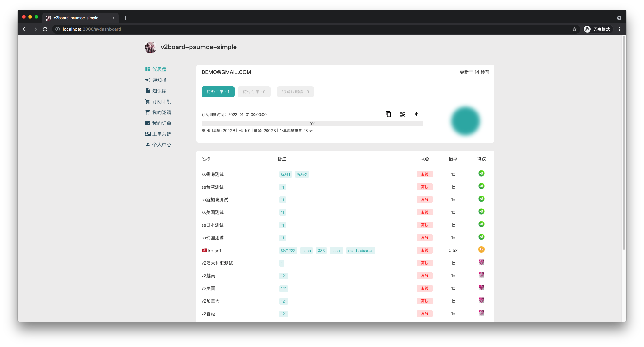This screenshot has height=347, width=644.
Task: Click the 标签1 tag on ss香港测试
Action: point(285,174)
